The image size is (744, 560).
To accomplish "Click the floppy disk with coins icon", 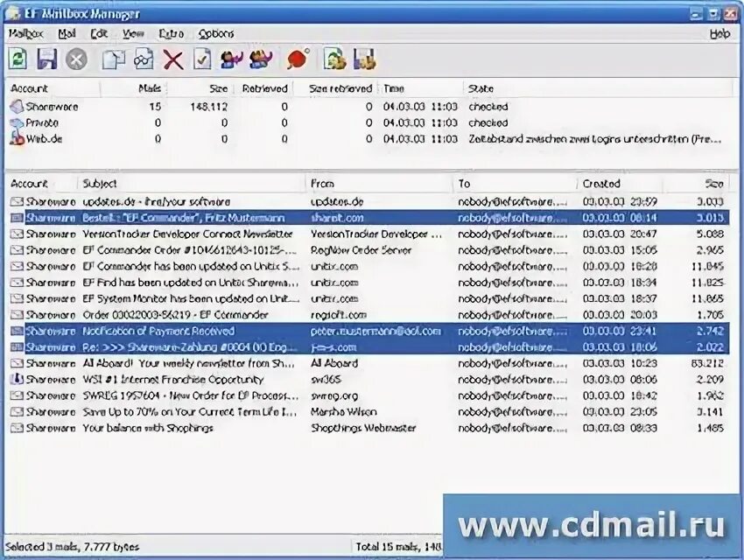I will click(x=364, y=59).
